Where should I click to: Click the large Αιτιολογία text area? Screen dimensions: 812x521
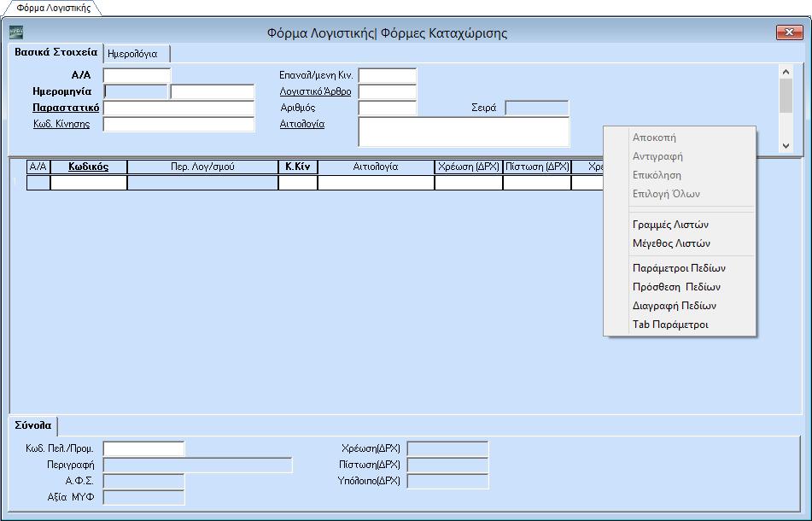point(464,132)
